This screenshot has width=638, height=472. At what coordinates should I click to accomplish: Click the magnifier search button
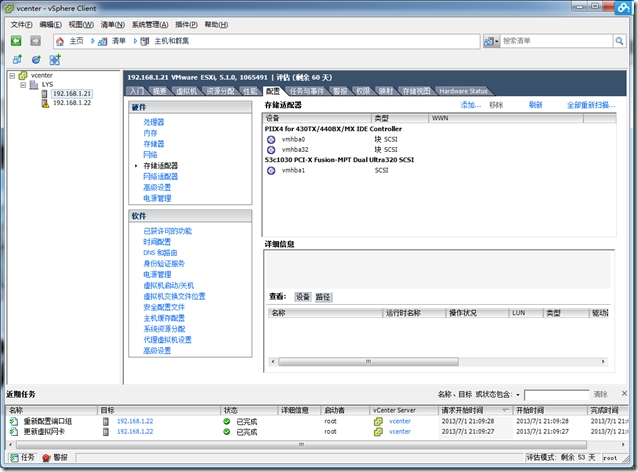click(x=619, y=41)
